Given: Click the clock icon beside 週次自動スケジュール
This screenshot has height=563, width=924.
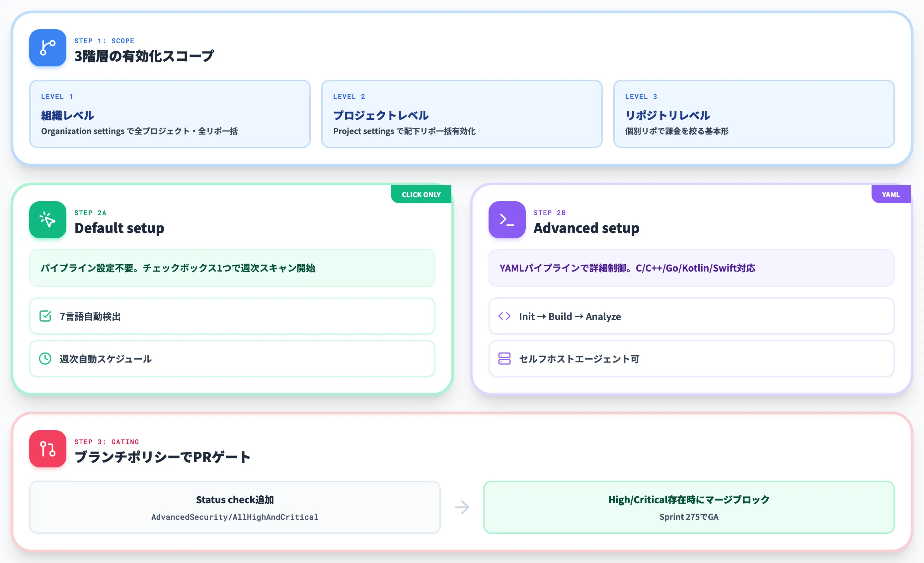Looking at the screenshot, I should pyautogui.click(x=45, y=359).
